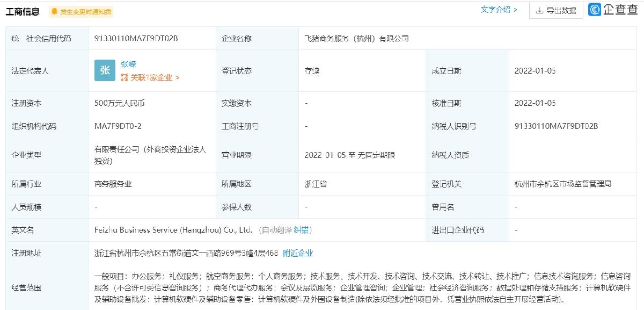The width and height of the screenshot is (644, 310).
Task: Click the 导出数据 button
Action: coord(556,10)
